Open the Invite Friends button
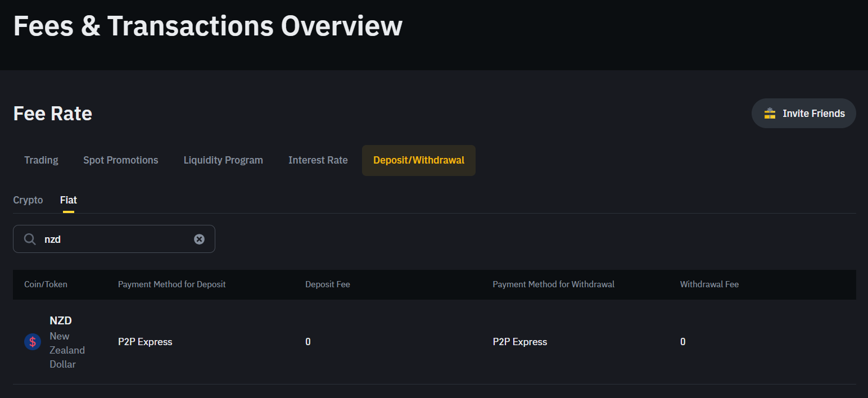This screenshot has height=398, width=868. tap(804, 114)
